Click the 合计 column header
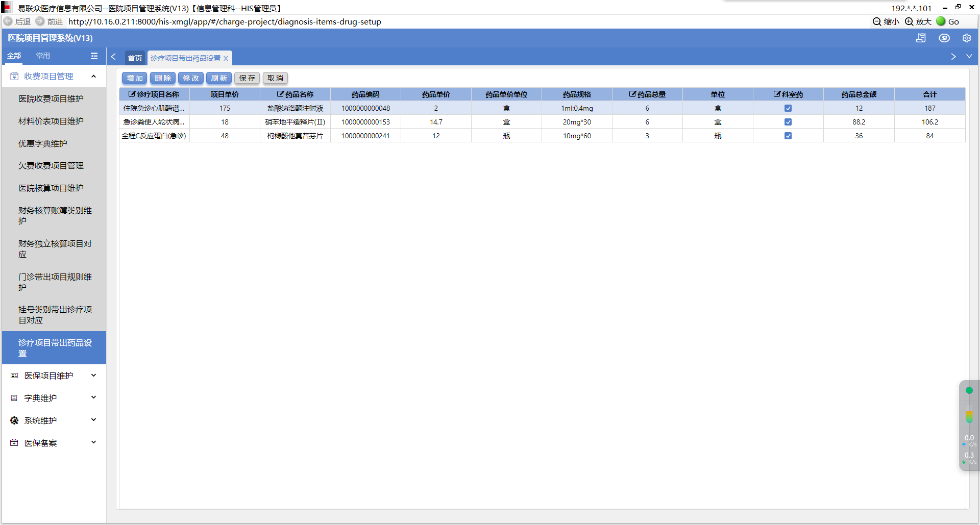 tap(929, 94)
